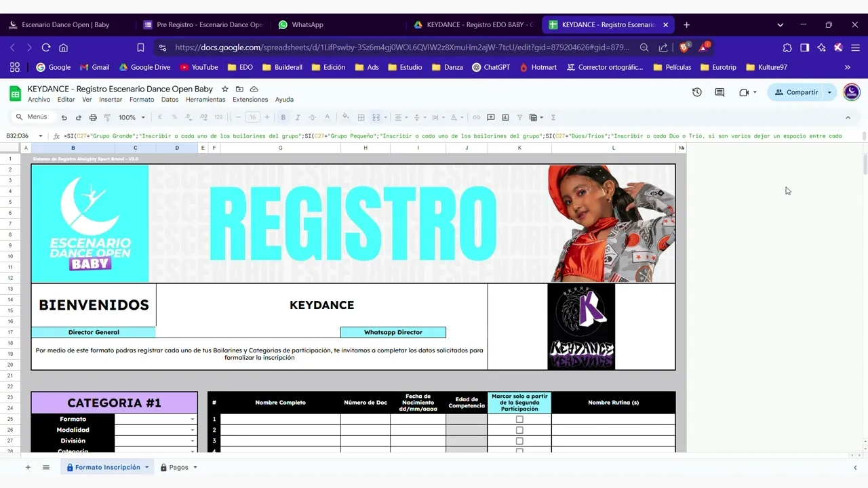
Task: Open the Google account avatar
Action: [852, 92]
